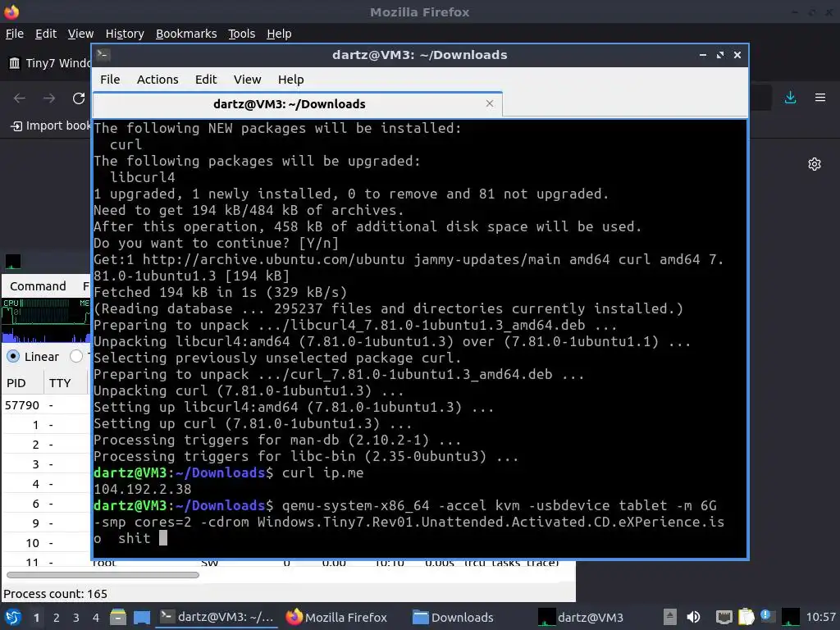Select the radio button next to Linear
Screen dimensions: 840x630
pyautogui.click(x=76, y=356)
